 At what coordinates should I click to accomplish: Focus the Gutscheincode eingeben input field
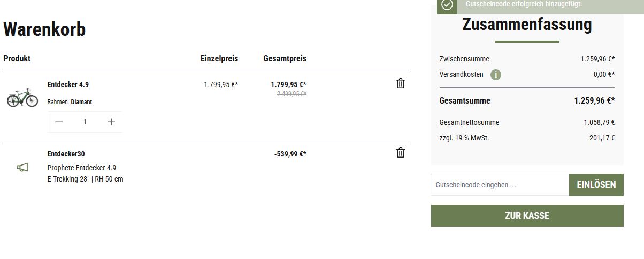click(x=500, y=185)
